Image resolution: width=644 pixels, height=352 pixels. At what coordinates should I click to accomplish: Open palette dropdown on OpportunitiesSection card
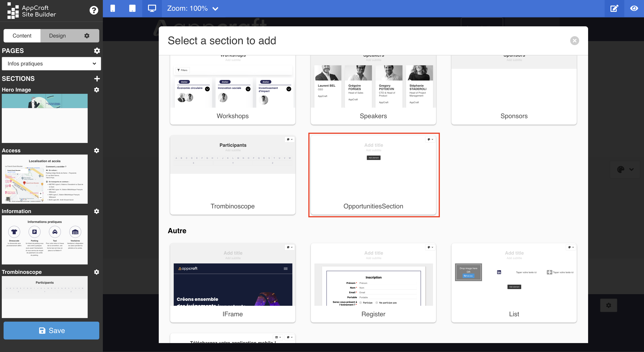tap(430, 139)
